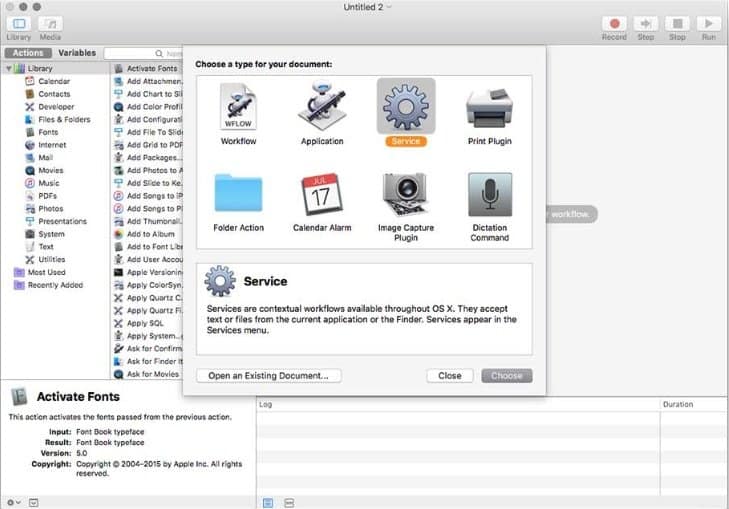Select the Application document type icon
The height and width of the screenshot is (509, 729).
coord(322,106)
